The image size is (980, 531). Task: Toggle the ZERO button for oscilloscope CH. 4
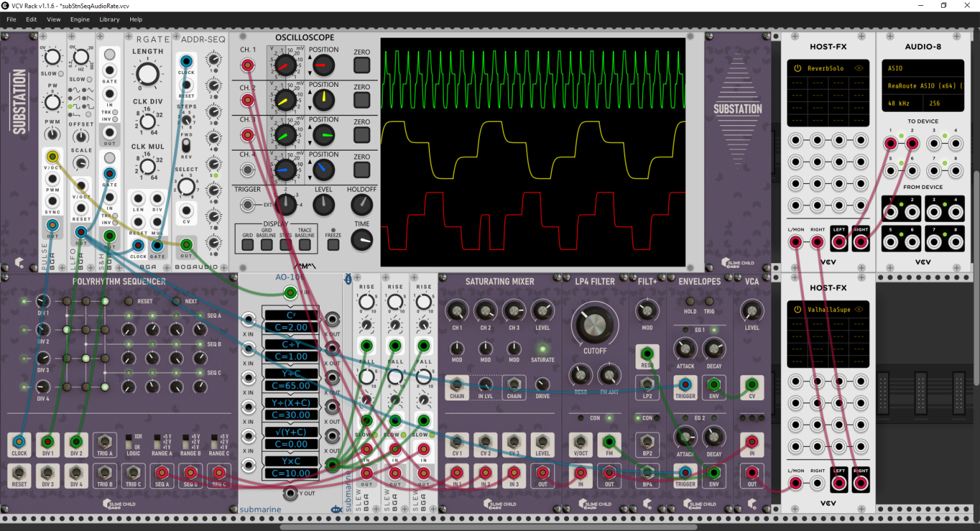(x=362, y=170)
